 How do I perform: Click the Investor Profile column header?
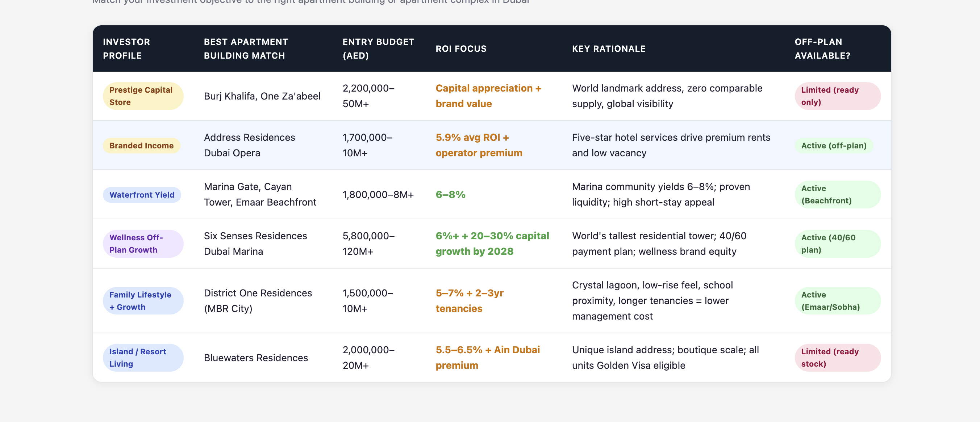[126, 48]
